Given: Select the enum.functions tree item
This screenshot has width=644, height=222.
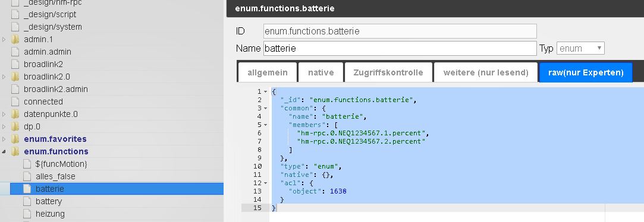Looking at the screenshot, I should click(x=56, y=151).
